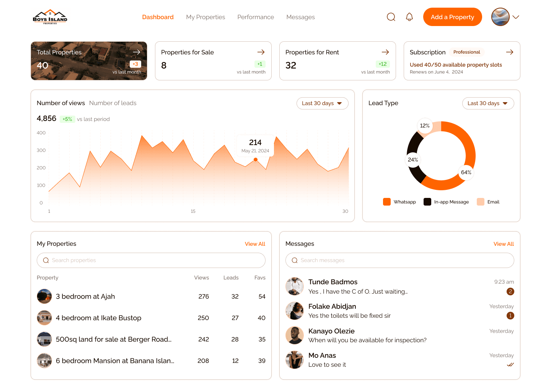Click the +5% change badge
The width and height of the screenshot is (551, 392).
point(67,119)
